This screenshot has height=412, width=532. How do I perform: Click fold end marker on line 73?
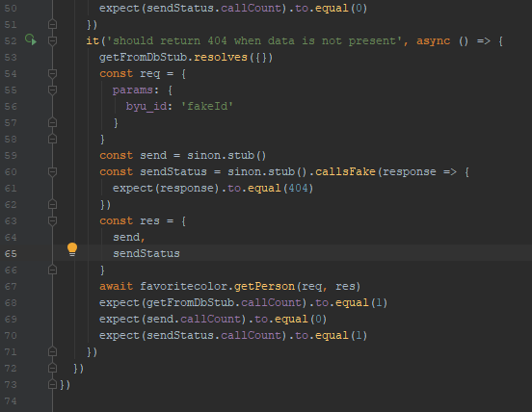click(52, 384)
